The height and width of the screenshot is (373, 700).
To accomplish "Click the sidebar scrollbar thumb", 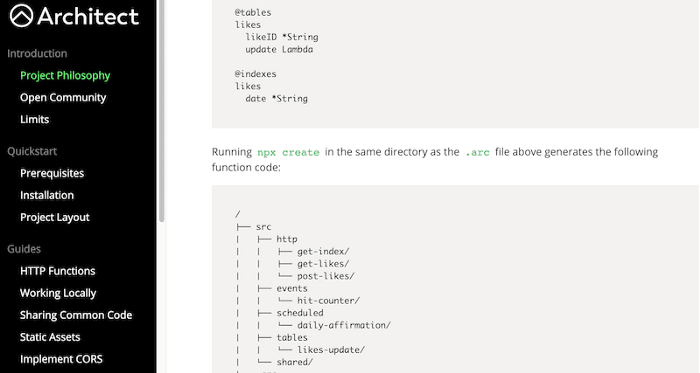I will 162,111.
